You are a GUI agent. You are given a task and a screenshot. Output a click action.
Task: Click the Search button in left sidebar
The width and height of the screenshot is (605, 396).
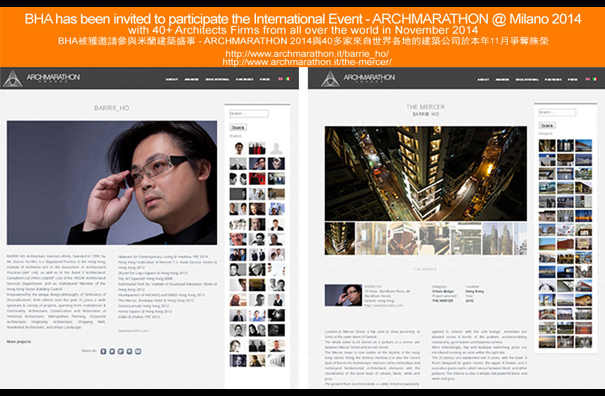[238, 127]
